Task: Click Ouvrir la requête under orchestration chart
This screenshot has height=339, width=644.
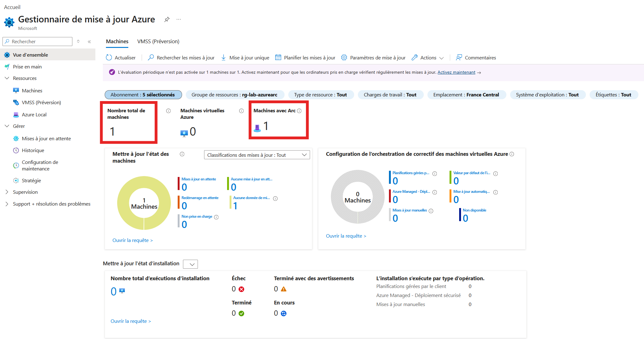Action: pos(346,236)
